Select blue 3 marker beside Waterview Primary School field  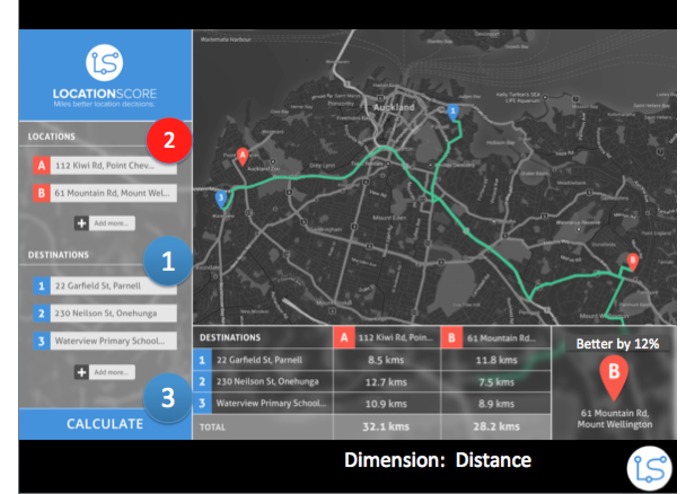click(41, 341)
